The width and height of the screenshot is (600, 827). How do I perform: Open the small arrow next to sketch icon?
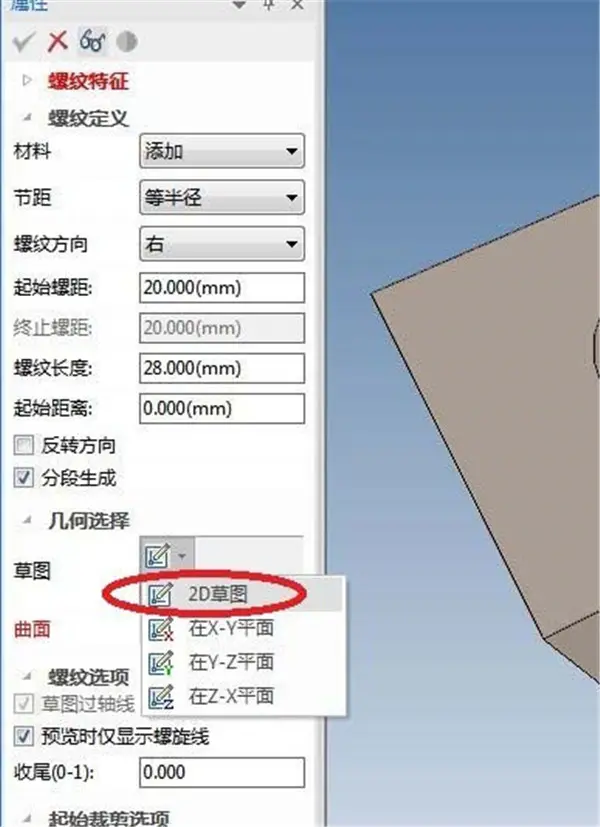click(x=182, y=556)
